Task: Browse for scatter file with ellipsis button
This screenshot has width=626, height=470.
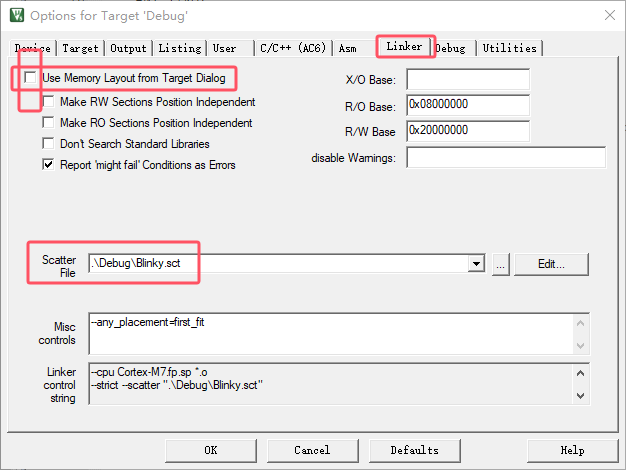Action: coord(500,264)
